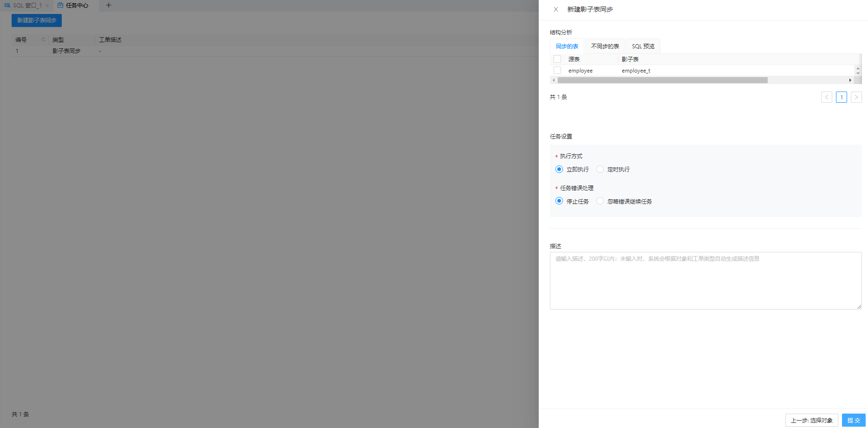Go to previous page arrow

(827, 97)
